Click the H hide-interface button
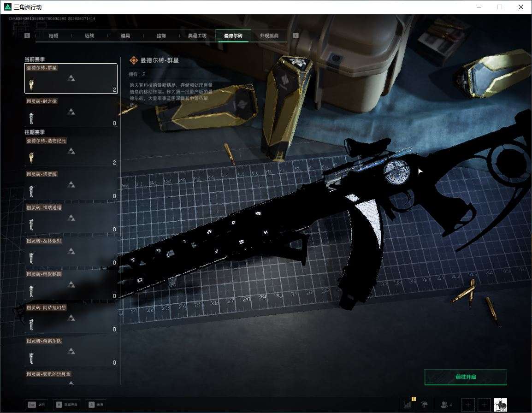 pyautogui.click(x=67, y=405)
